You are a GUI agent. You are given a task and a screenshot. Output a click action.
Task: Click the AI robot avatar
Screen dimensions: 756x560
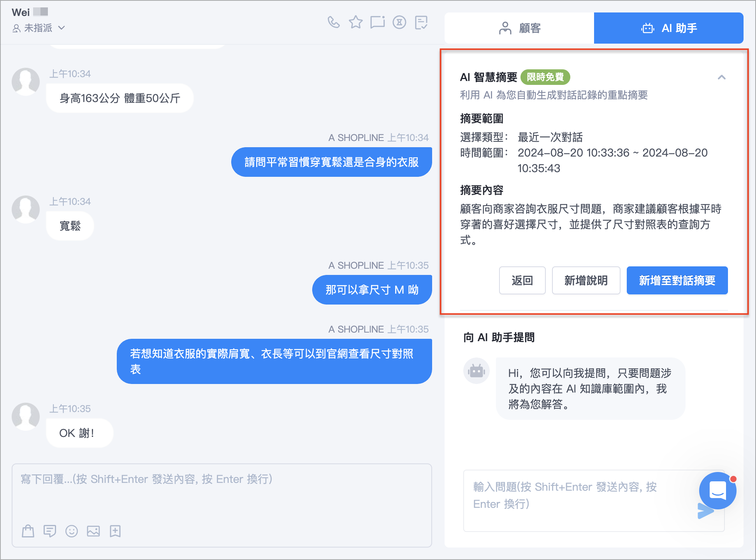click(x=476, y=371)
